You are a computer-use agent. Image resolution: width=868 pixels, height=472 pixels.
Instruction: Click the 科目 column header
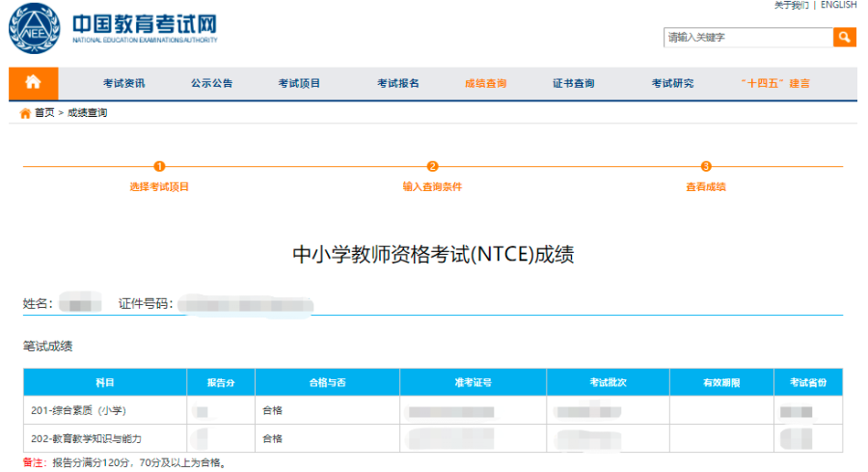tap(105, 382)
